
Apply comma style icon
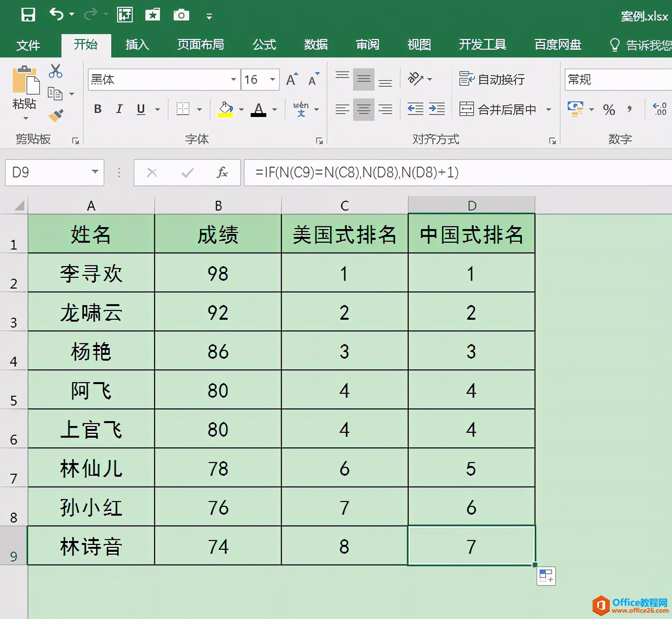(630, 109)
